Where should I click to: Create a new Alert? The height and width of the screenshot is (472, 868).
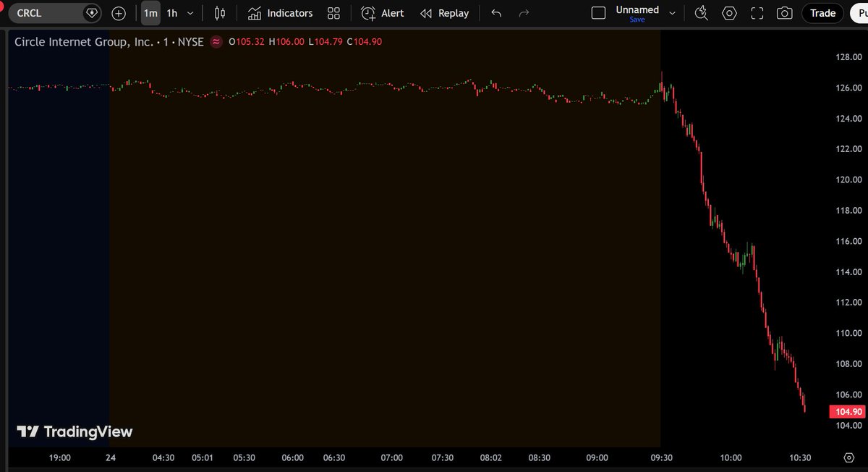(383, 13)
